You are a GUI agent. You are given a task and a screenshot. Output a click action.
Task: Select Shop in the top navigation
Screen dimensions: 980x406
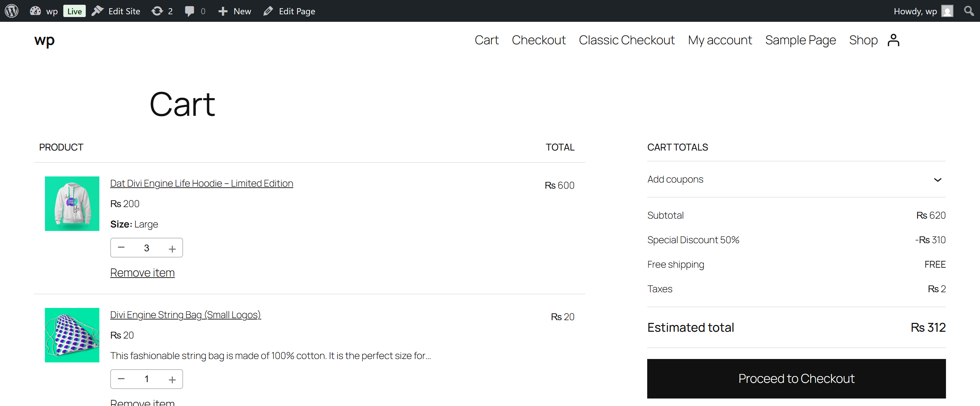tap(863, 40)
